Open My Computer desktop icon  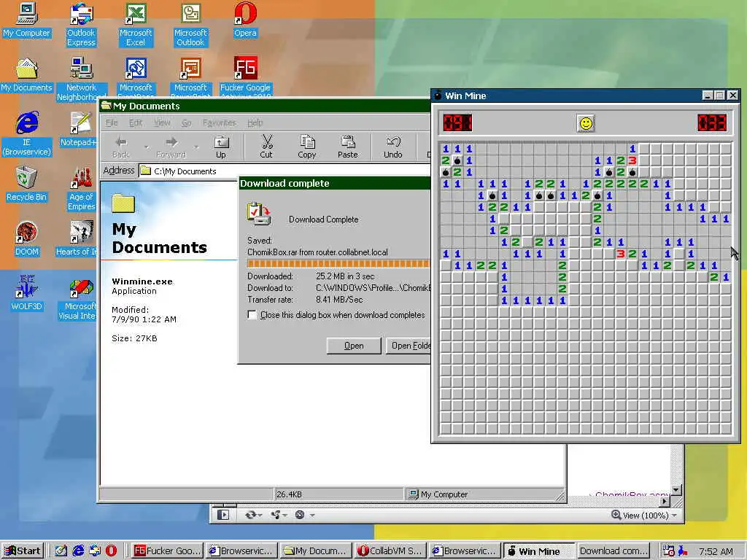27,21
